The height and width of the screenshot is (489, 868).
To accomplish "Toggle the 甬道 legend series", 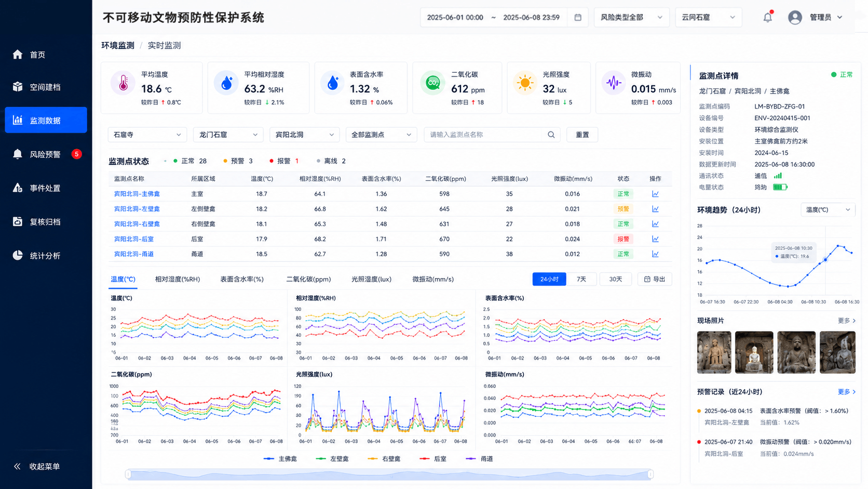I will click(480, 459).
